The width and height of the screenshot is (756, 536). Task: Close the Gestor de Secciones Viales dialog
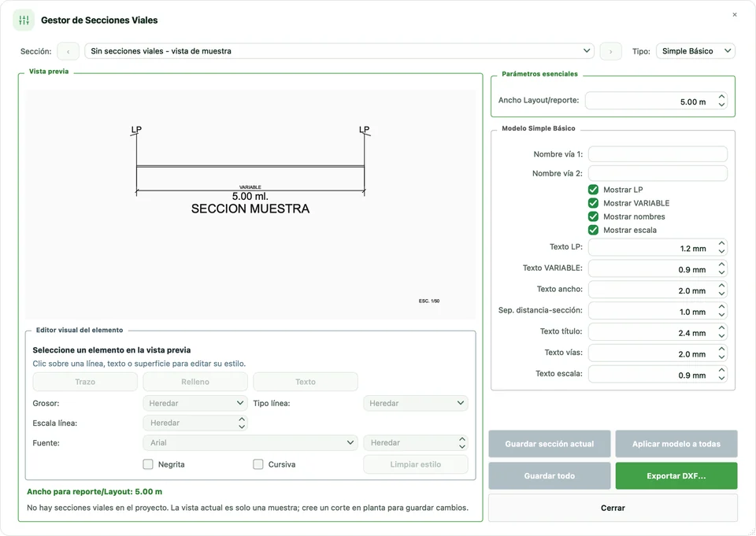[x=734, y=15]
